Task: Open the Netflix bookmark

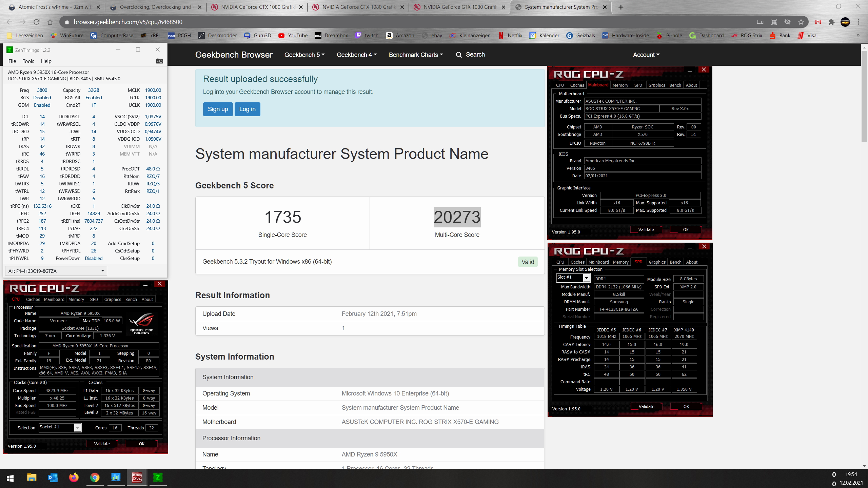Action: (x=510, y=36)
